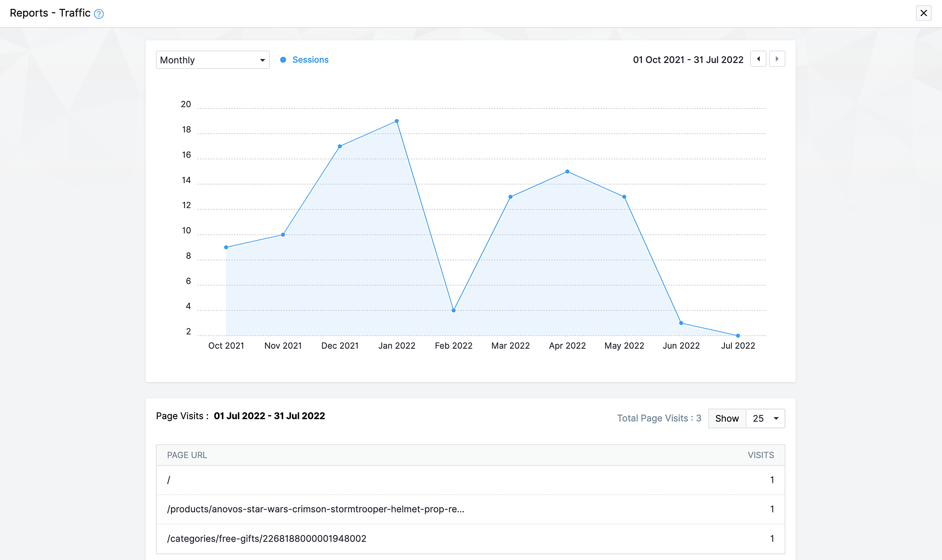Open the root "/" page URL row
This screenshot has width=942, height=560.
169,480
